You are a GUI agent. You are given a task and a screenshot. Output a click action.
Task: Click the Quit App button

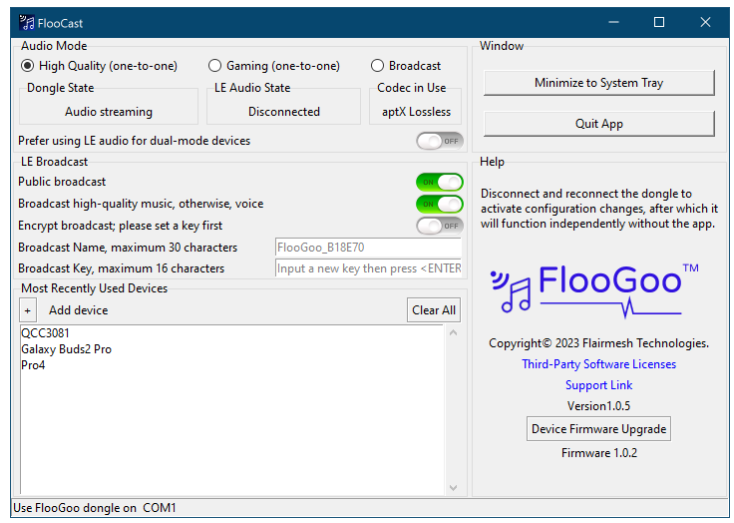pyautogui.click(x=599, y=124)
